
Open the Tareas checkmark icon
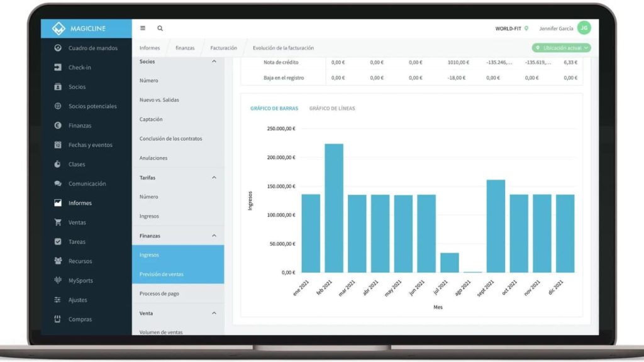point(58,242)
